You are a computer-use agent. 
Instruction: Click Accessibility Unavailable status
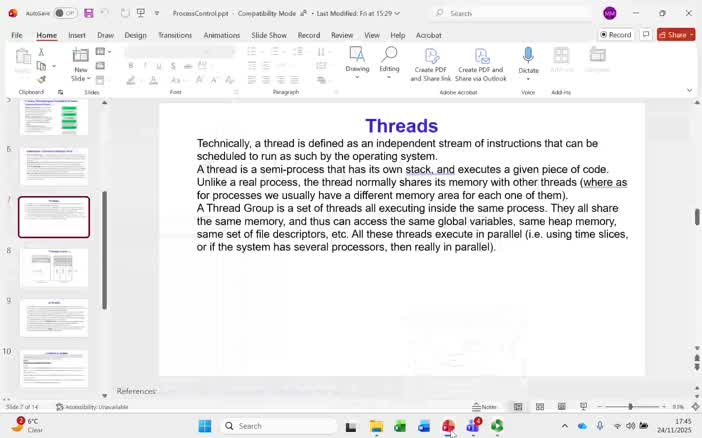92,407
